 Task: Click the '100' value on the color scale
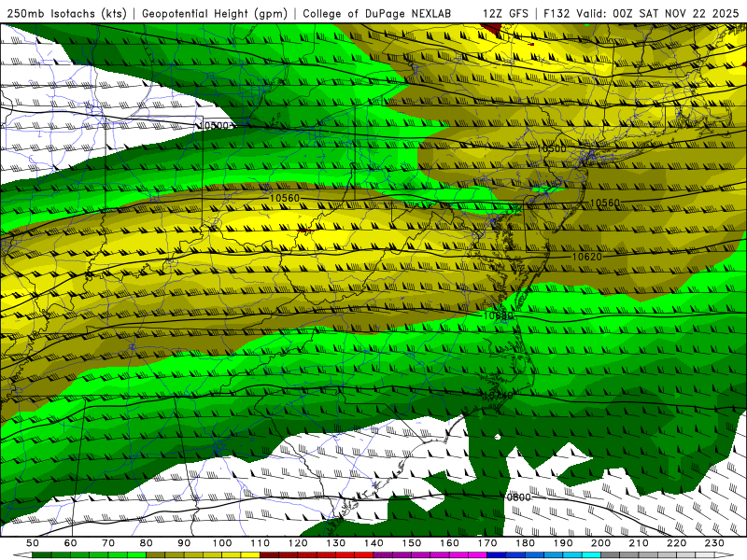pyautogui.click(x=222, y=543)
